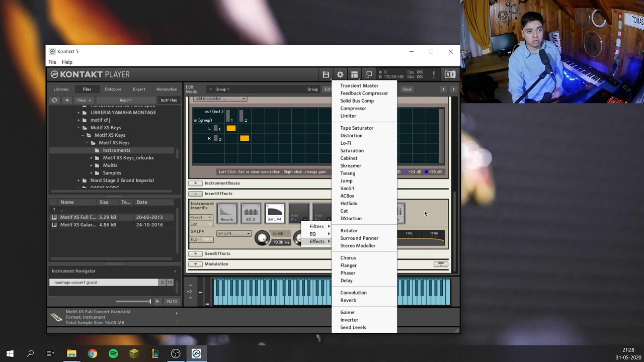
Task: Switch to the Expert tab
Action: pos(139,89)
